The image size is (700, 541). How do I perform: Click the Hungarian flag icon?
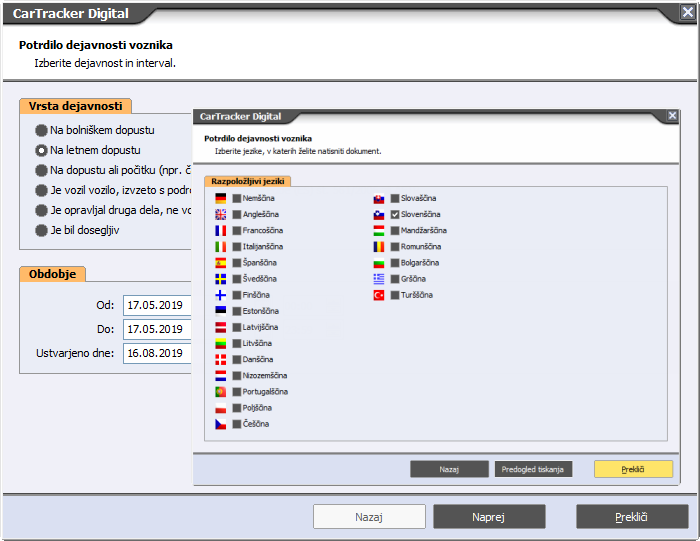(379, 230)
